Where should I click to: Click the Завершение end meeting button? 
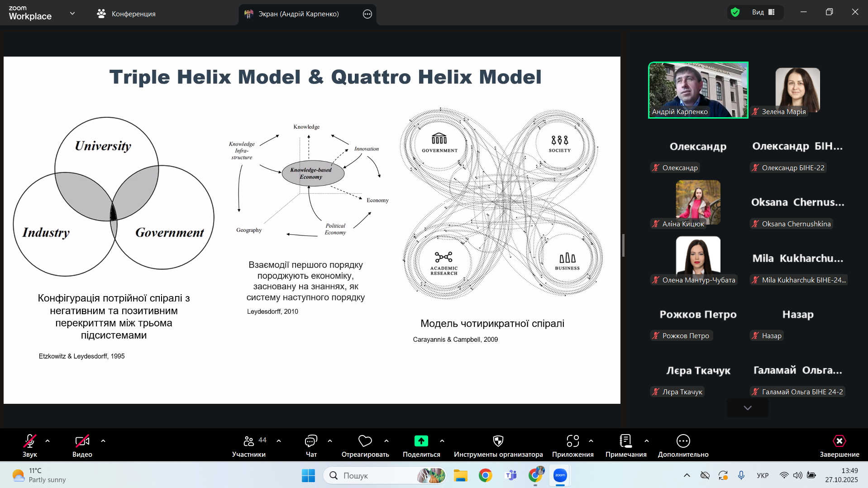click(x=839, y=446)
